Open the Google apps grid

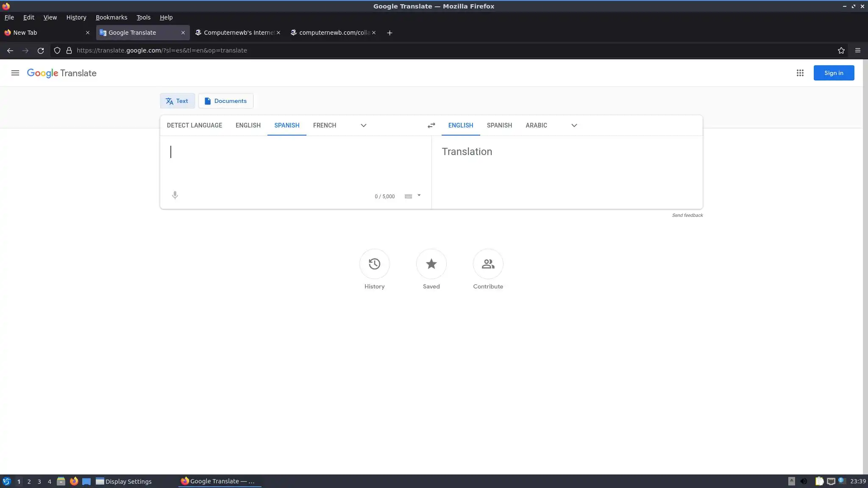coord(800,73)
